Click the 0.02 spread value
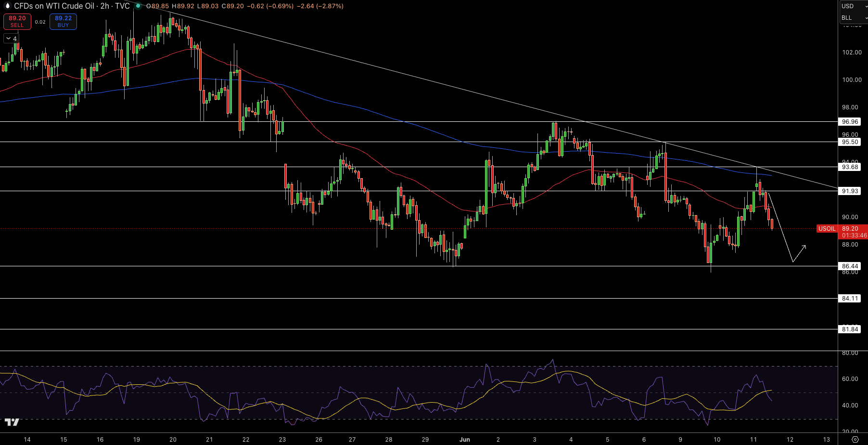 (40, 22)
